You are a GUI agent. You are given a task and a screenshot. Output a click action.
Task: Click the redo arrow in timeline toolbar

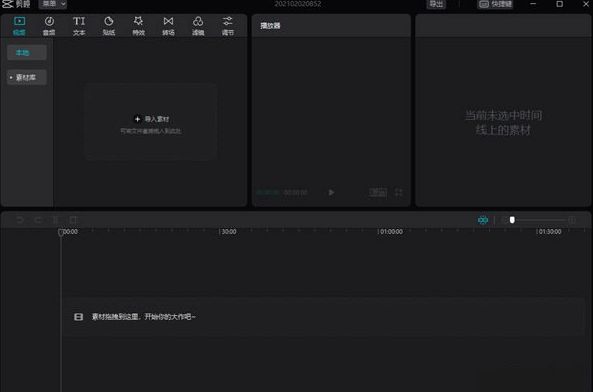click(x=38, y=220)
